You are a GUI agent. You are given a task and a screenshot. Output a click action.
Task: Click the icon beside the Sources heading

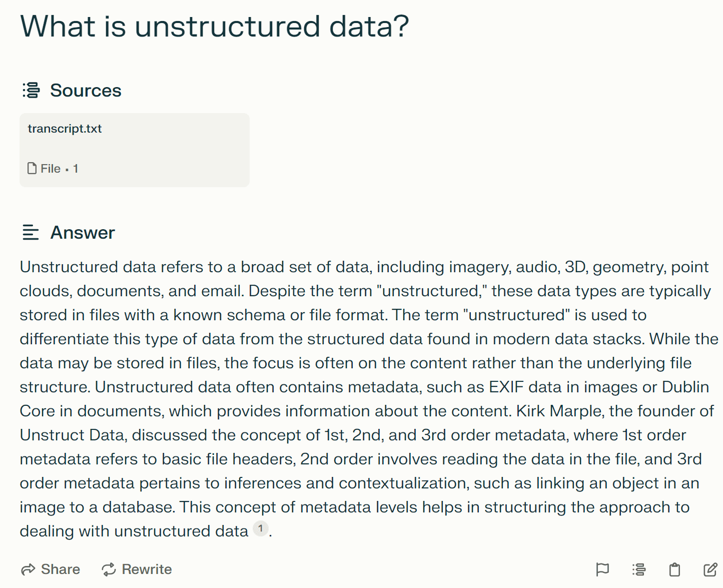[x=31, y=91]
